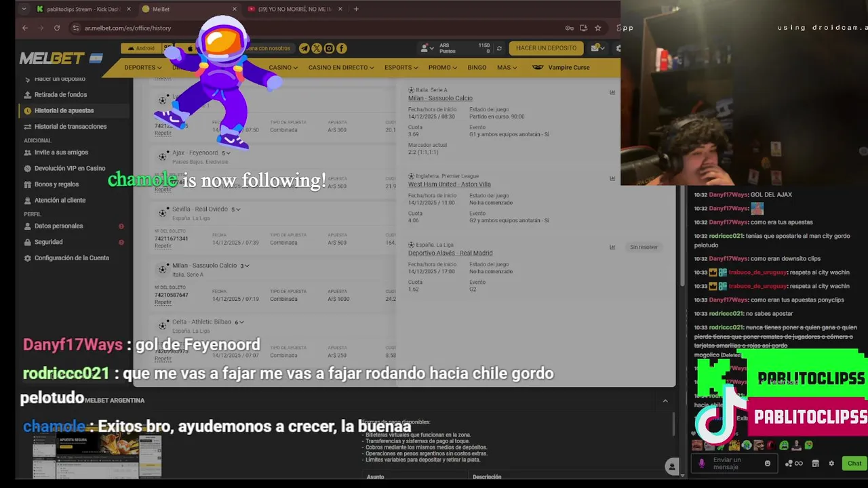Show statistics icon for Milan - Sassuolo Calcio detail

[612, 92]
